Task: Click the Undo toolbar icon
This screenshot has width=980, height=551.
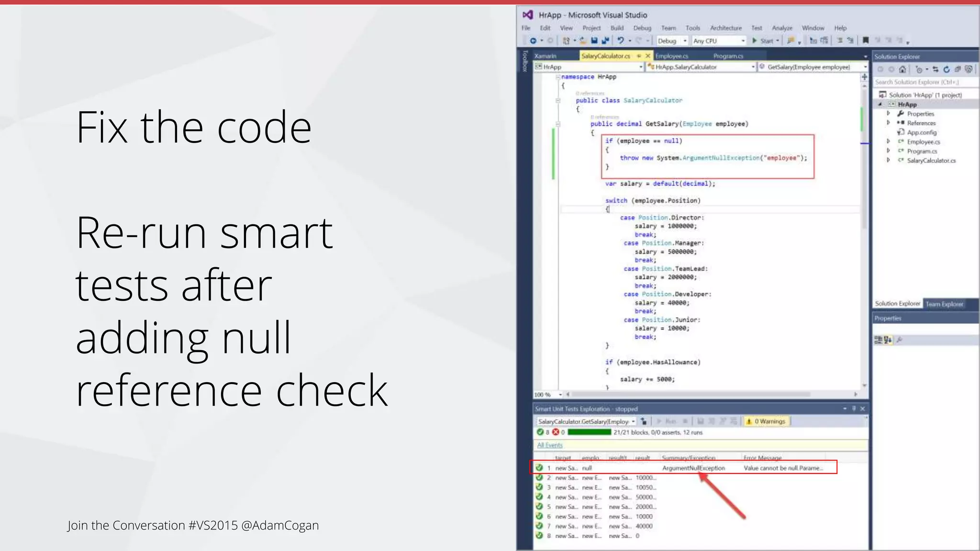Action: pyautogui.click(x=621, y=41)
